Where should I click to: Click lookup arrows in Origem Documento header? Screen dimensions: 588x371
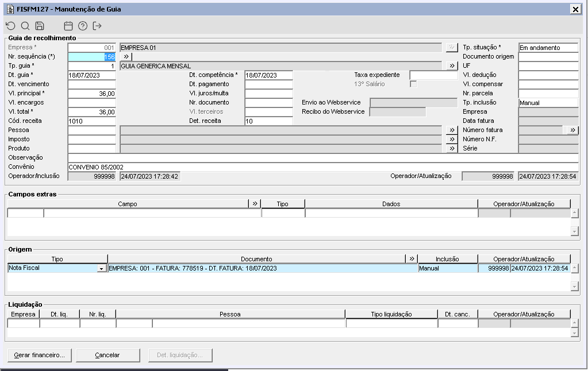(x=412, y=258)
